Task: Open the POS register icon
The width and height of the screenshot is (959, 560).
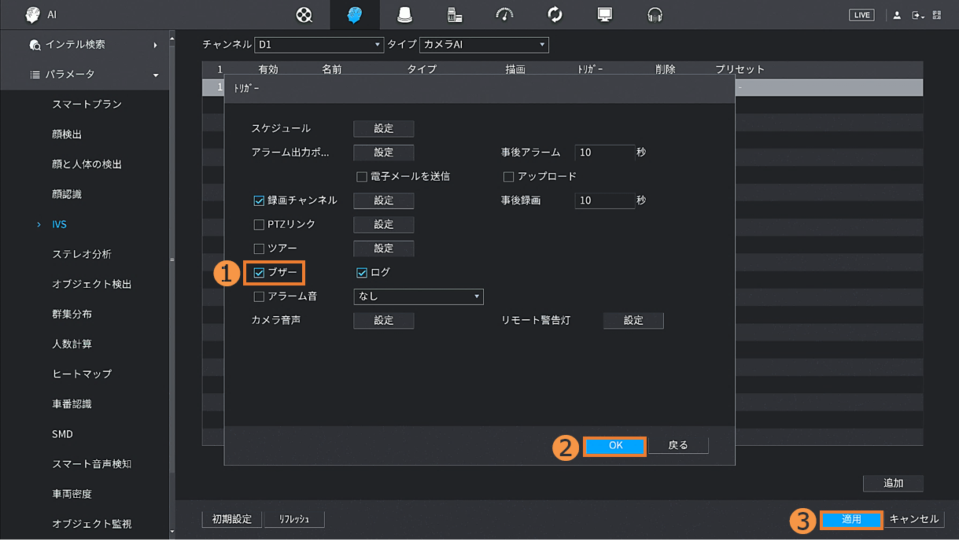Action: (x=455, y=15)
